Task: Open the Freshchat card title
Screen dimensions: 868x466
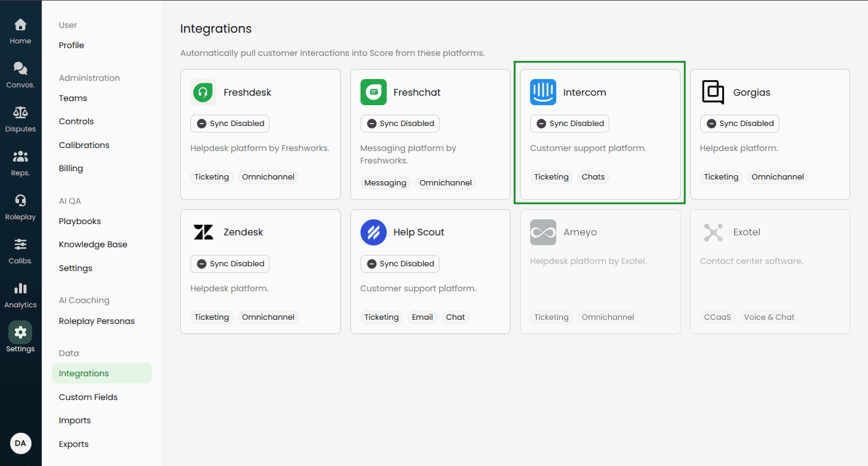Action: (417, 92)
